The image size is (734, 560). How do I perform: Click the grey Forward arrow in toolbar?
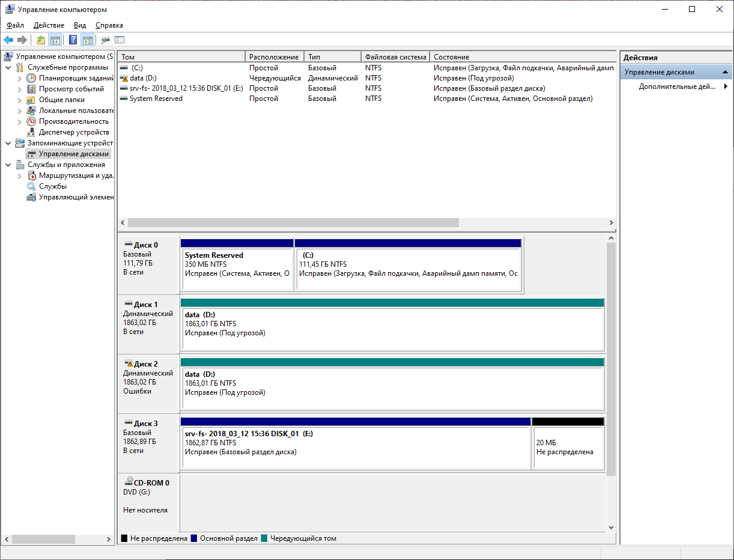point(22,40)
